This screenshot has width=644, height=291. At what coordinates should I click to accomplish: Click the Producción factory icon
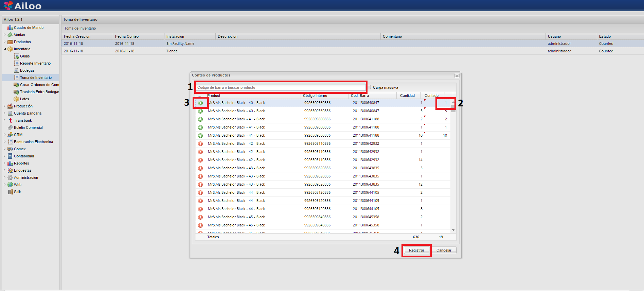[x=10, y=106]
